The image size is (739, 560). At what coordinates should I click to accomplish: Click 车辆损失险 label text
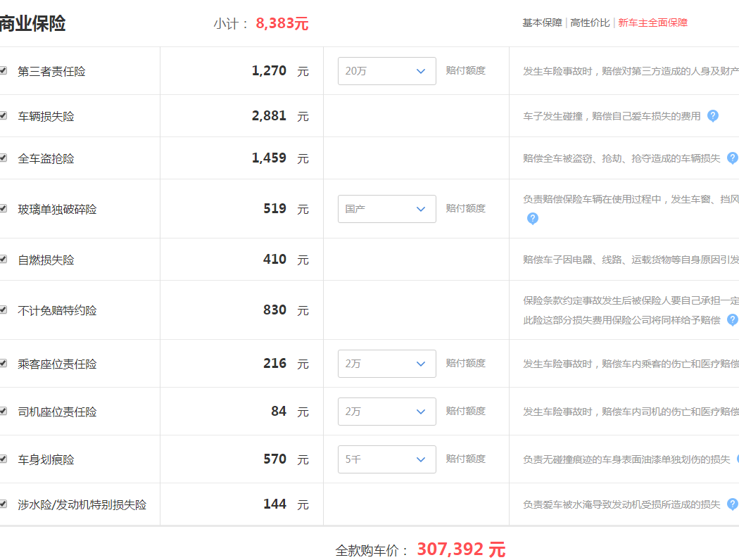pos(46,116)
